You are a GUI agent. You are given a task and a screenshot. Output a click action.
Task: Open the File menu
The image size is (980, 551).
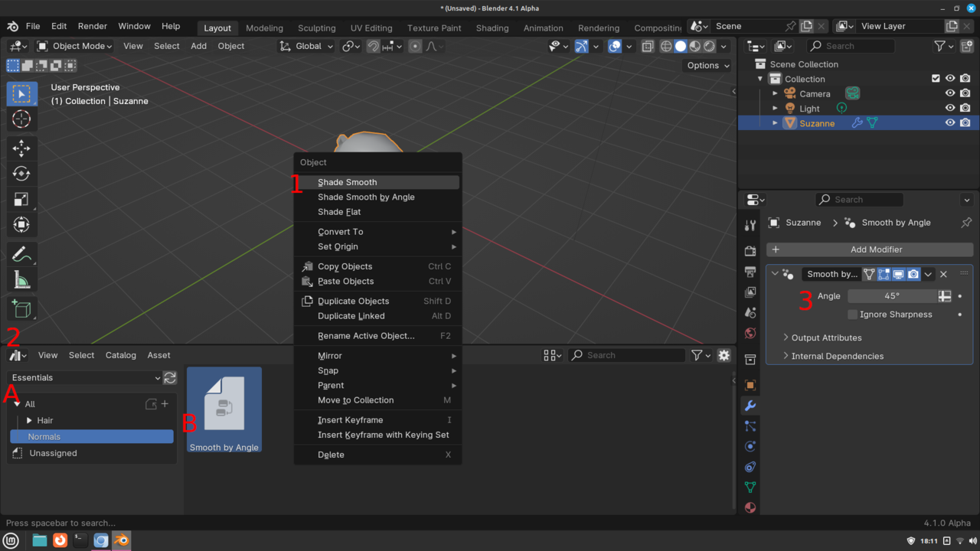[x=33, y=26]
